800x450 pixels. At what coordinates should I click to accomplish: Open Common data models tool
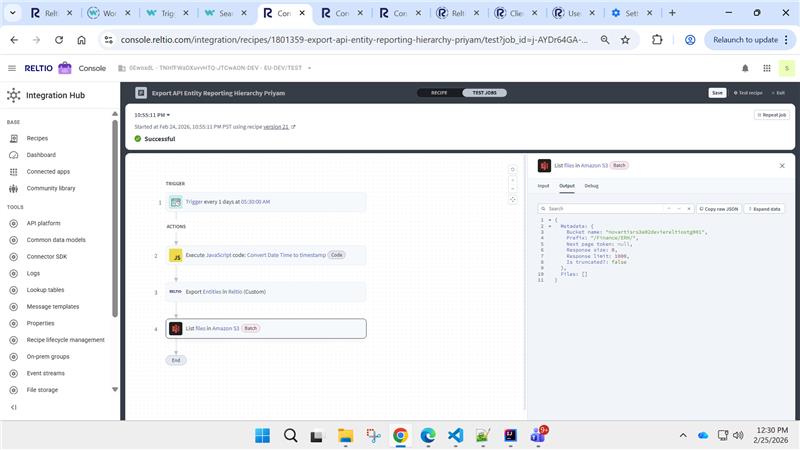click(x=56, y=240)
